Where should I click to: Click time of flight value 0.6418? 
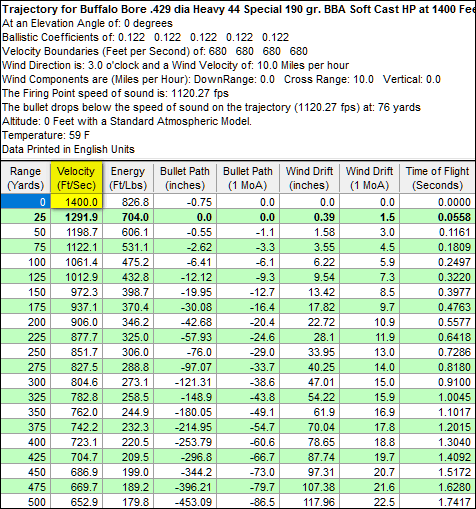(x=438, y=337)
